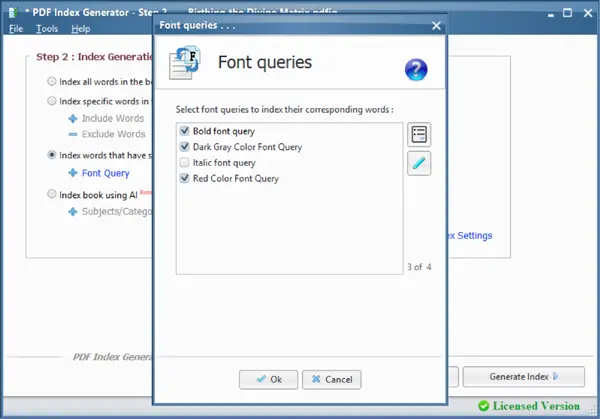The height and width of the screenshot is (419, 600).
Task: Enable the Italic font query checkbox
Action: [x=184, y=162]
